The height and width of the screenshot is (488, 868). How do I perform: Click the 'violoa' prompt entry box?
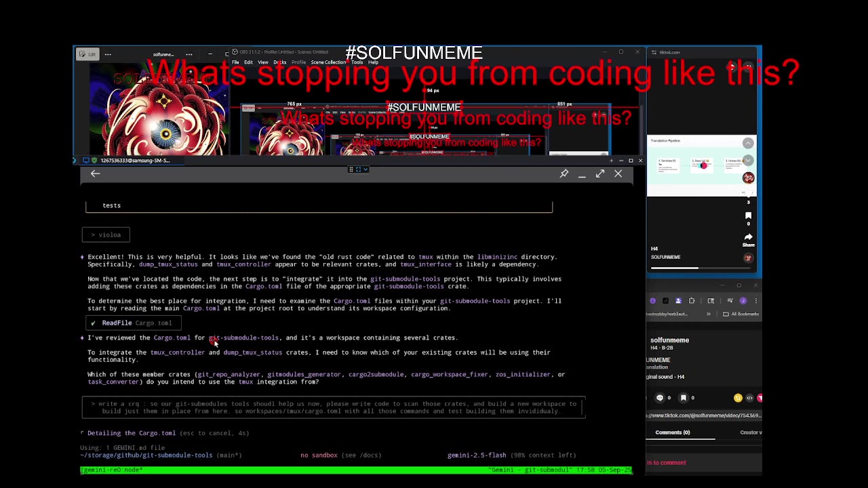106,235
